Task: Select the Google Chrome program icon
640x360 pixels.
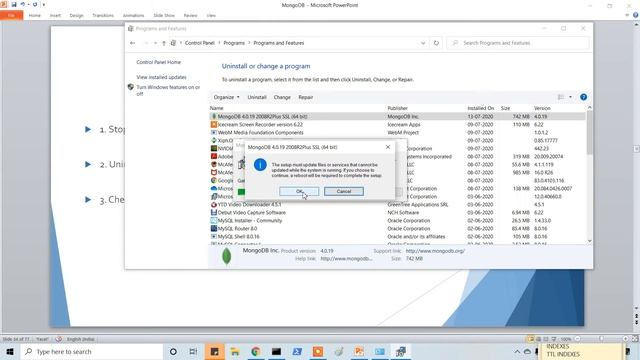Action: [213, 180]
